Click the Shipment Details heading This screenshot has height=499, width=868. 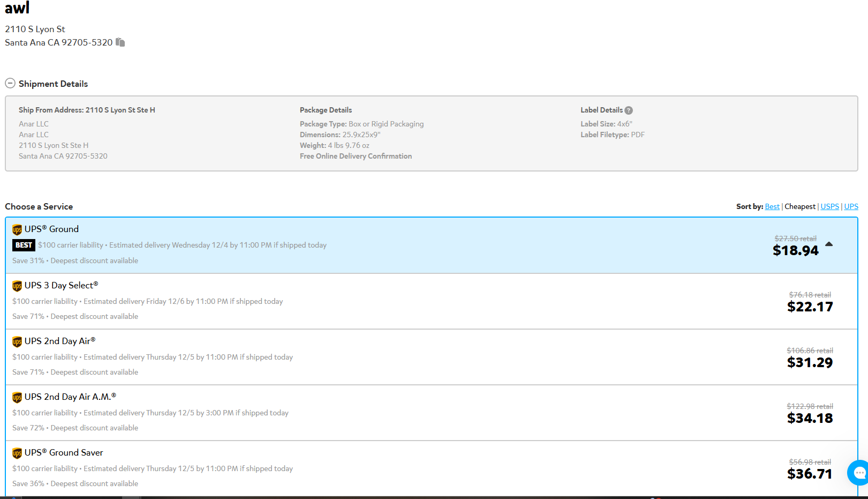(x=53, y=84)
